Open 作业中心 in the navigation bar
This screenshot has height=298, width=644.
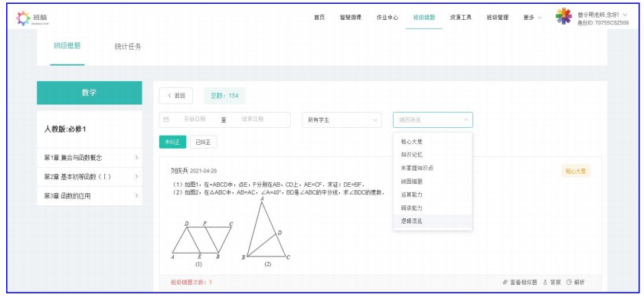(x=387, y=18)
